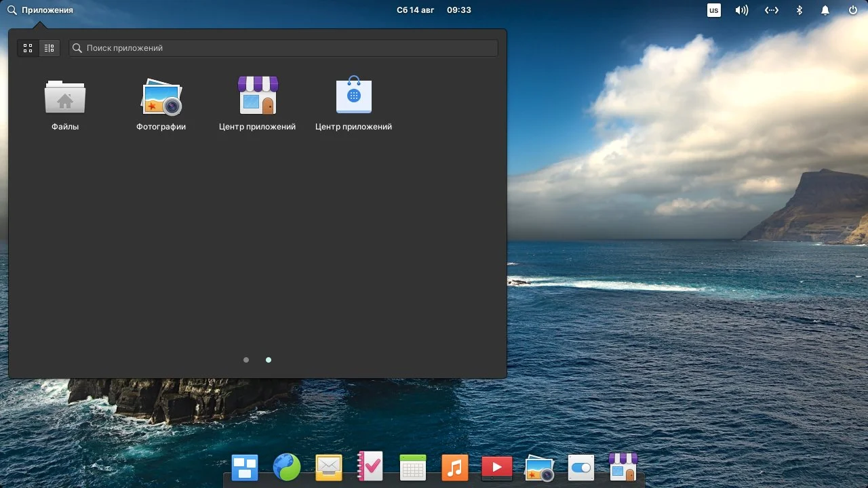The width and height of the screenshot is (868, 488).
Task: Open the web browser from the dock
Action: [x=286, y=467]
